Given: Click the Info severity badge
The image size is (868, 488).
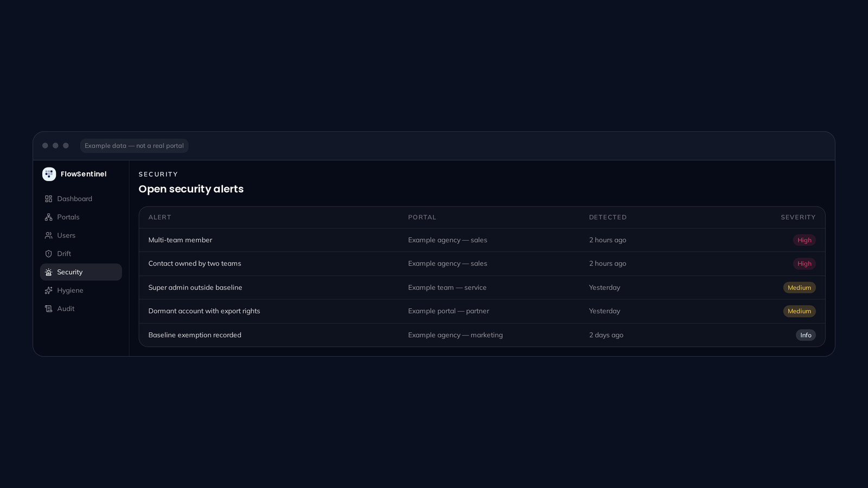Looking at the screenshot, I should [806, 335].
